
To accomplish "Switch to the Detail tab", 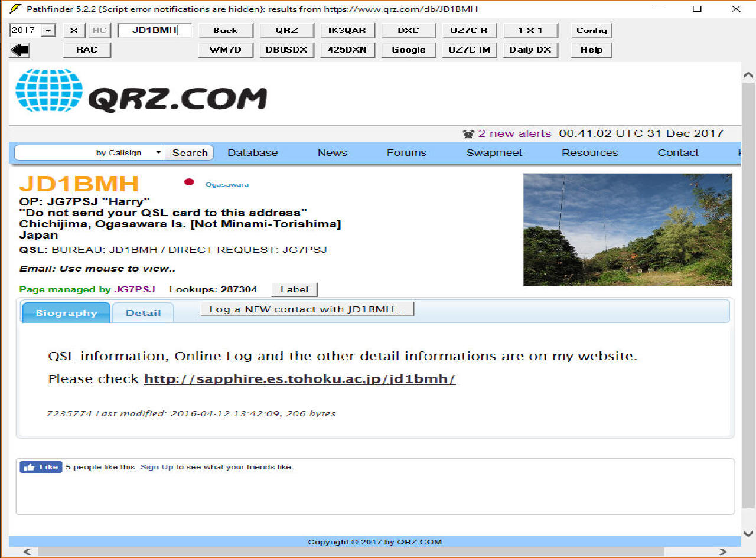I will click(143, 312).
